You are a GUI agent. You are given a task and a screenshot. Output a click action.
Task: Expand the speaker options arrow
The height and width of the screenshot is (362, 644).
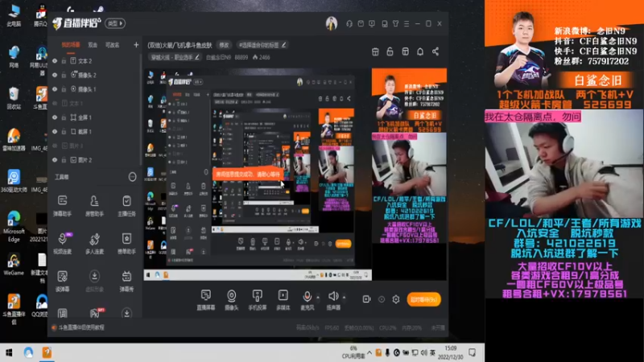point(344,297)
